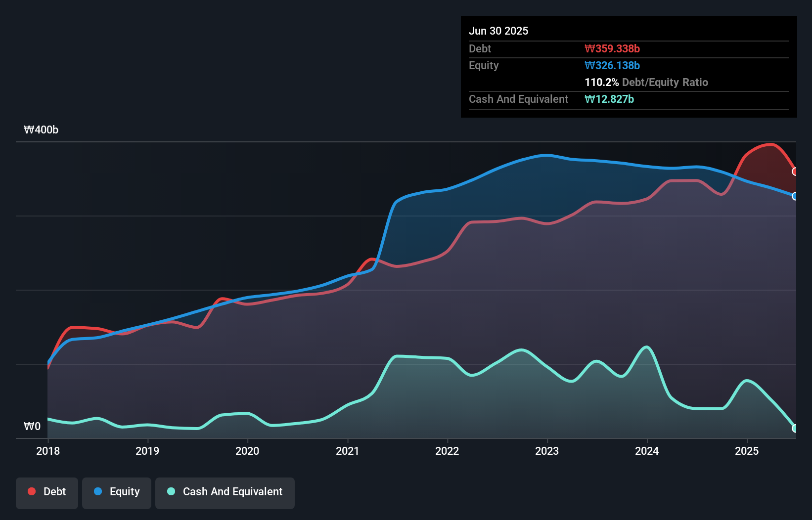The image size is (812, 520).
Task: Click the ₩326.138b Equity value in tooltip
Action: [x=612, y=66]
